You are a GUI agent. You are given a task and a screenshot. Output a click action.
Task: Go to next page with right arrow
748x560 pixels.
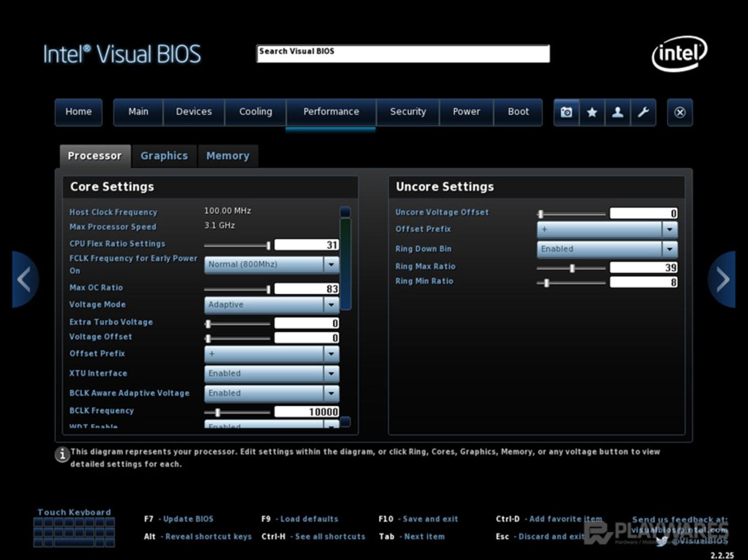[x=722, y=279]
